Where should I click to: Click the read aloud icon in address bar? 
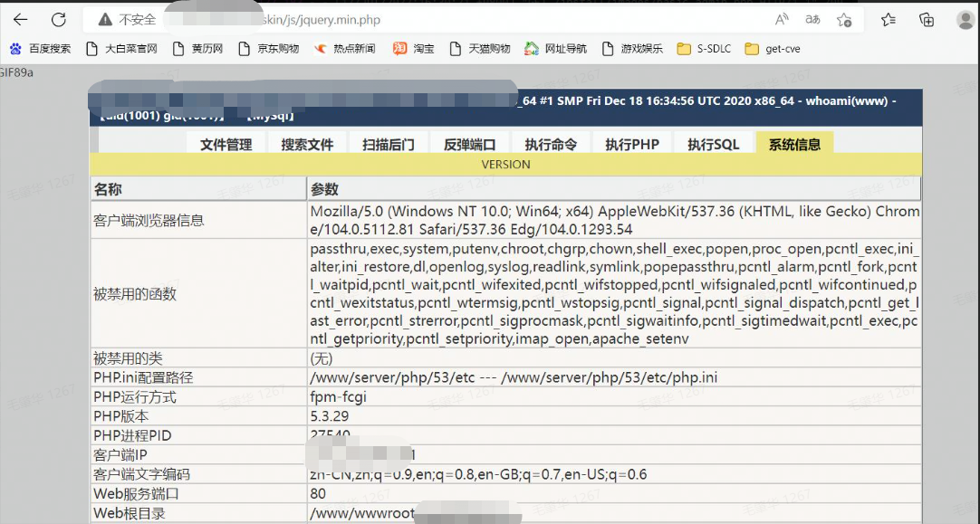(x=782, y=19)
